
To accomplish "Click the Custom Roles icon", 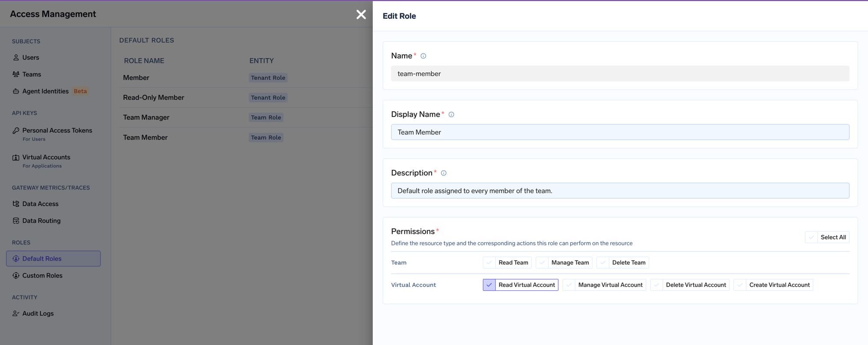I will coord(16,275).
